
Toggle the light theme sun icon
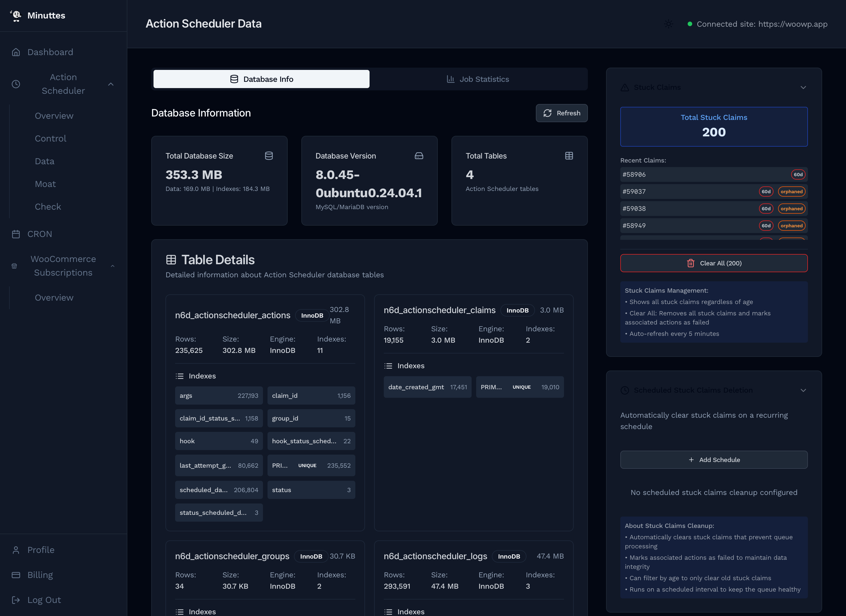tap(668, 24)
